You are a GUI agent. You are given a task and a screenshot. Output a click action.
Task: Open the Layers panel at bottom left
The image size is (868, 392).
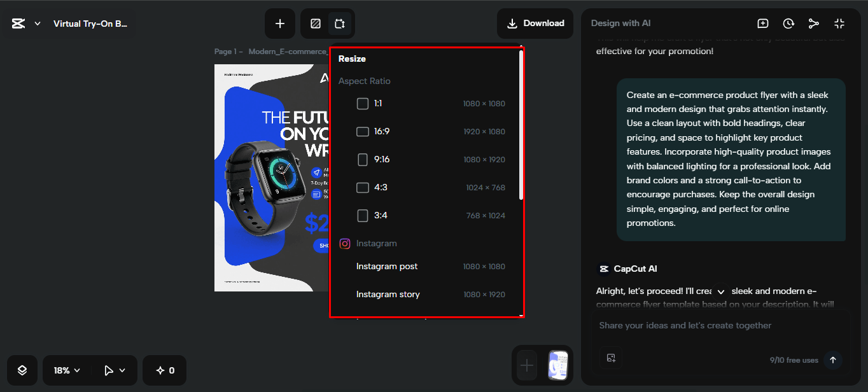tap(22, 370)
